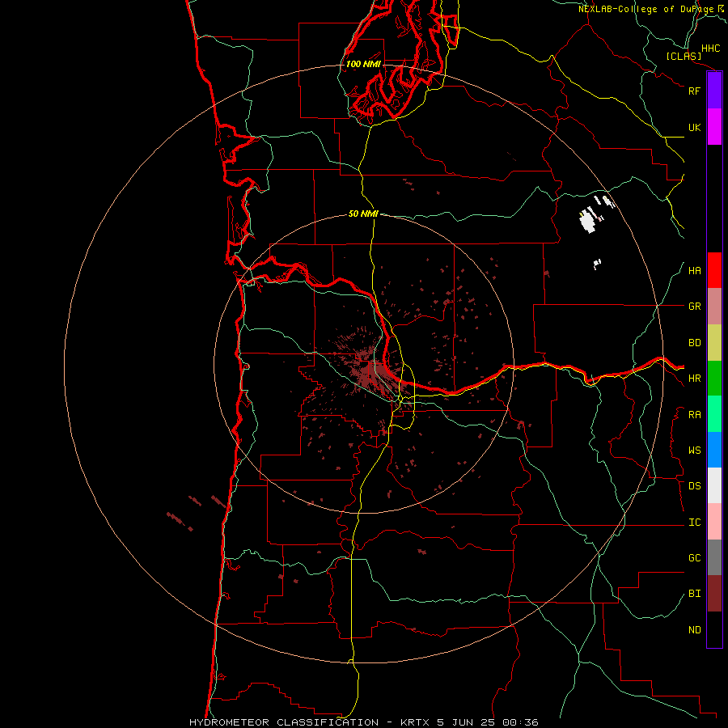Click the 5 JUN 25 date text
Viewport: 728px width, 728px height.
[x=466, y=722]
